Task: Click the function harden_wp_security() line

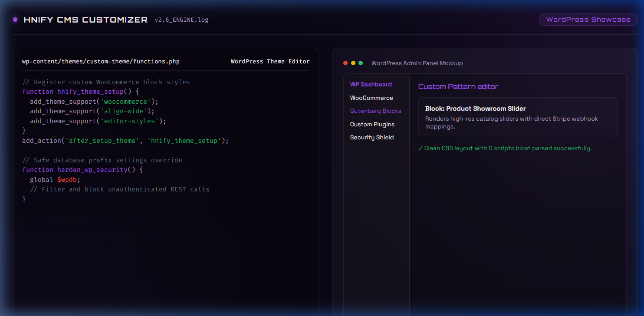Action: [x=82, y=170]
